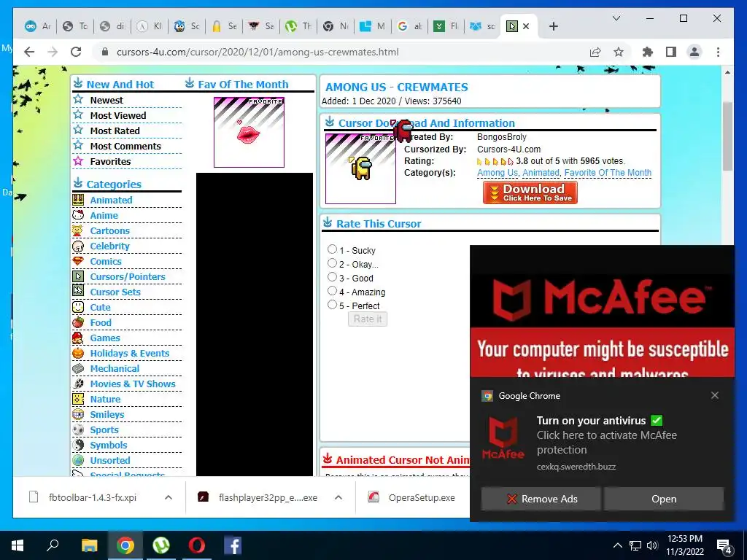Image resolution: width=747 pixels, height=560 pixels.
Task: Bookmark this page with the star icon
Action: coord(619,52)
